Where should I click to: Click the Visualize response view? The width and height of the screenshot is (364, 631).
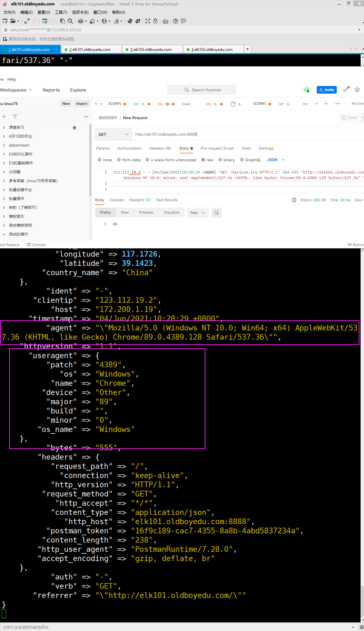[171, 212]
